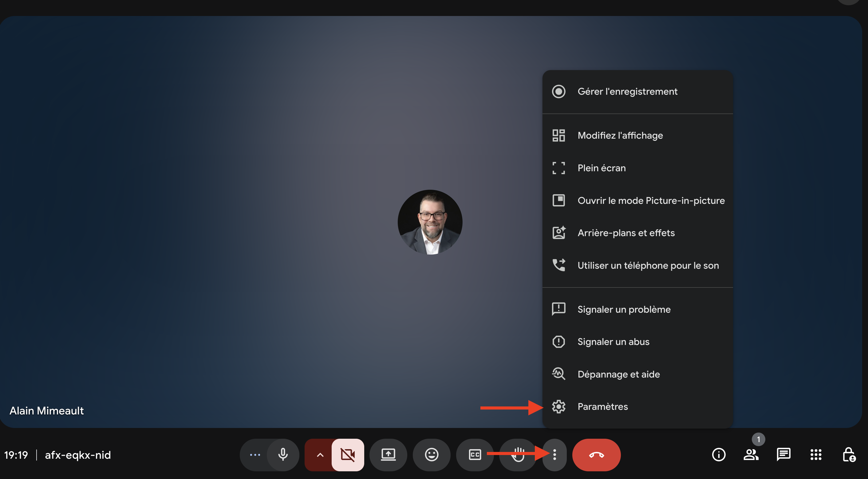The image size is (868, 479).
Task: Choose Arrière-plans et effets
Action: click(x=626, y=233)
